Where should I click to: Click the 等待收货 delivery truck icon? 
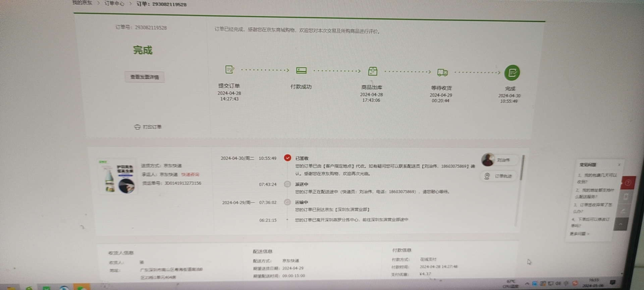pos(442,72)
